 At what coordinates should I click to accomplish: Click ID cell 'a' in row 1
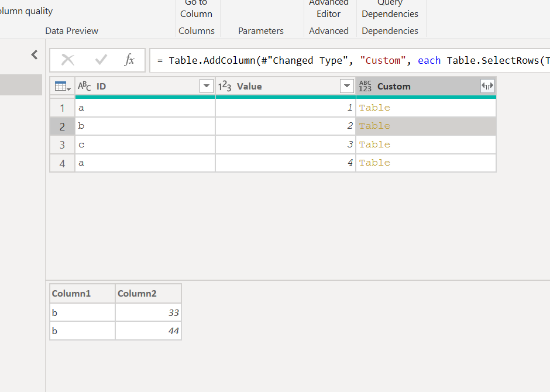click(145, 108)
